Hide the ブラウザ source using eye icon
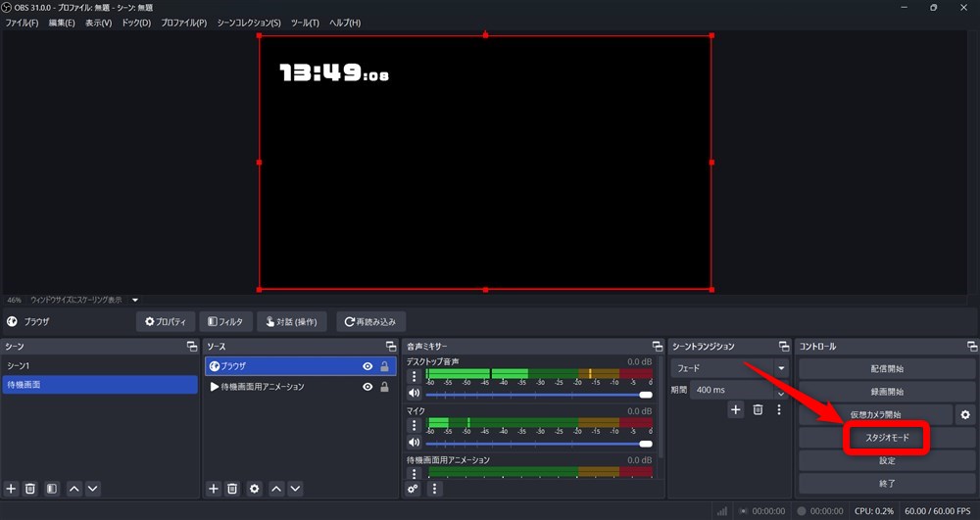This screenshot has height=520, width=980. [367, 366]
